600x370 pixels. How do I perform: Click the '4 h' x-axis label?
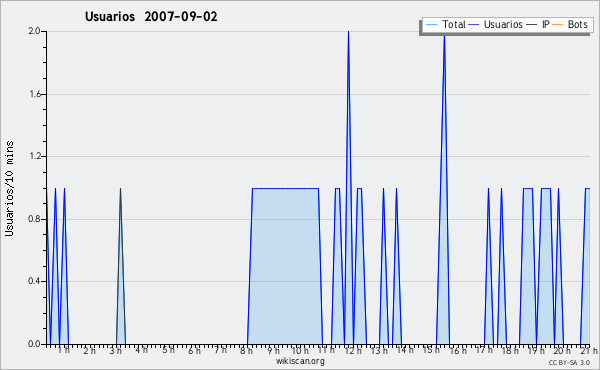click(x=142, y=350)
